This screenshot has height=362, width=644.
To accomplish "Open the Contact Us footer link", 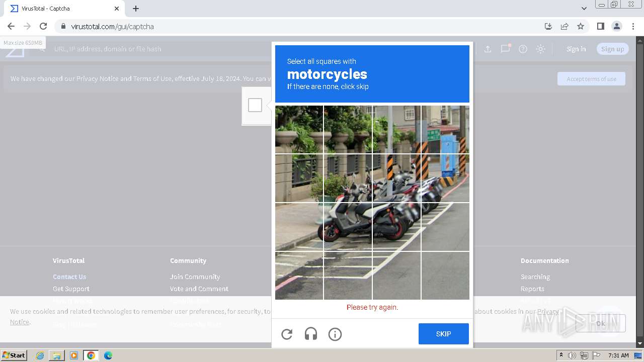I will [x=69, y=277].
